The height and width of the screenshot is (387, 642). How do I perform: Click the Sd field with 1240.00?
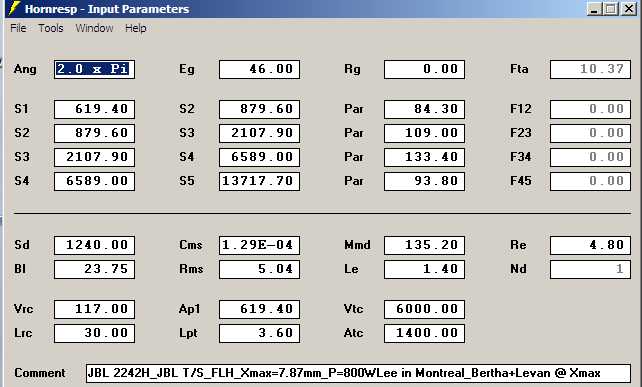click(x=94, y=245)
